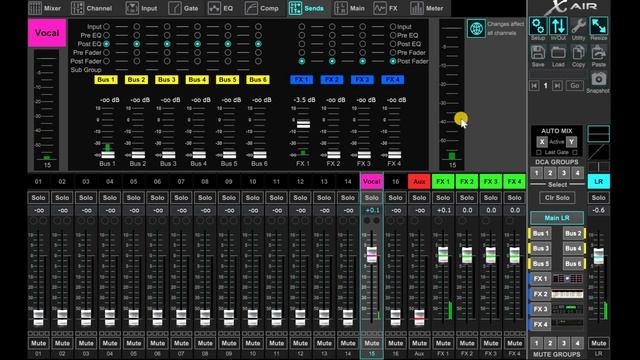Image resolution: width=640 pixels, height=360 pixels.
Task: Select Input tap radio for Bus 1
Action: pos(107,27)
